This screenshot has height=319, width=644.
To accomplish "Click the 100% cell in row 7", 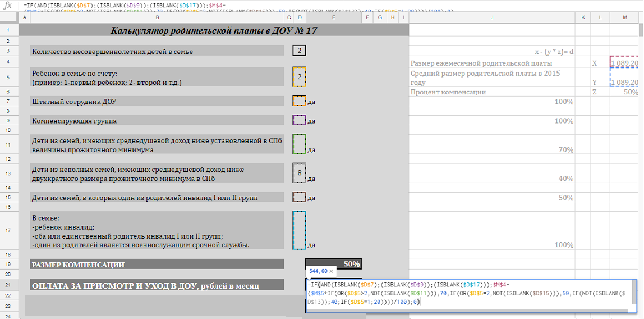I will pos(492,102).
